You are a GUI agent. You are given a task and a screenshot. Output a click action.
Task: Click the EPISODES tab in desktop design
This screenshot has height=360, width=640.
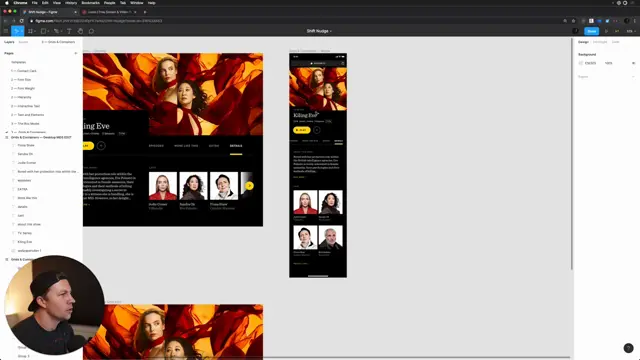[156, 146]
